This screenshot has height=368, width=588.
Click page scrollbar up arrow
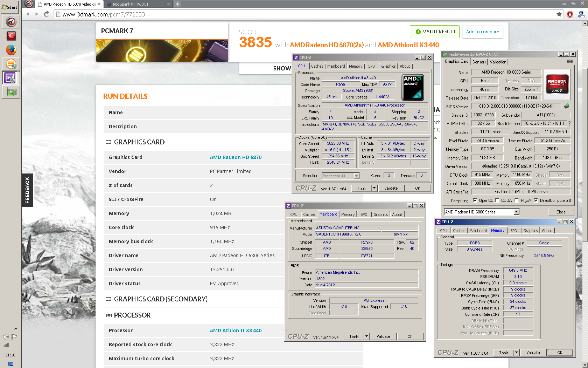(585, 23)
